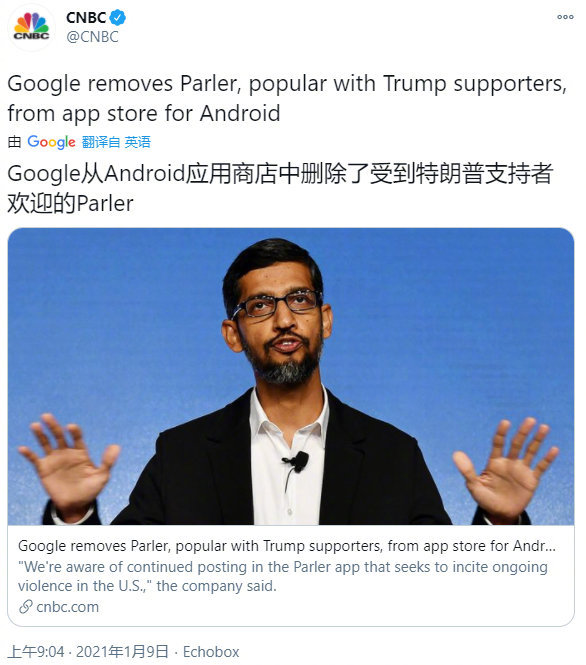586x665 pixels.
Task: Open the card headline about Parler removal
Action: click(x=287, y=546)
